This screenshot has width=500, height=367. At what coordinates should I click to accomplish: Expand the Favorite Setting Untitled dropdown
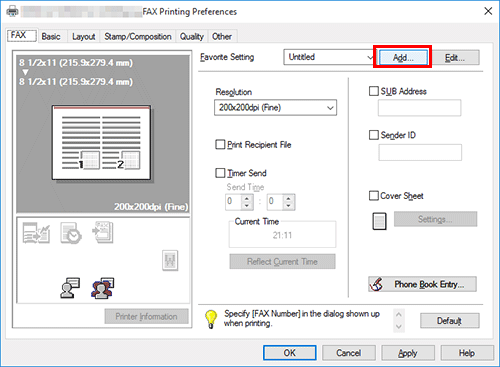pos(329,57)
